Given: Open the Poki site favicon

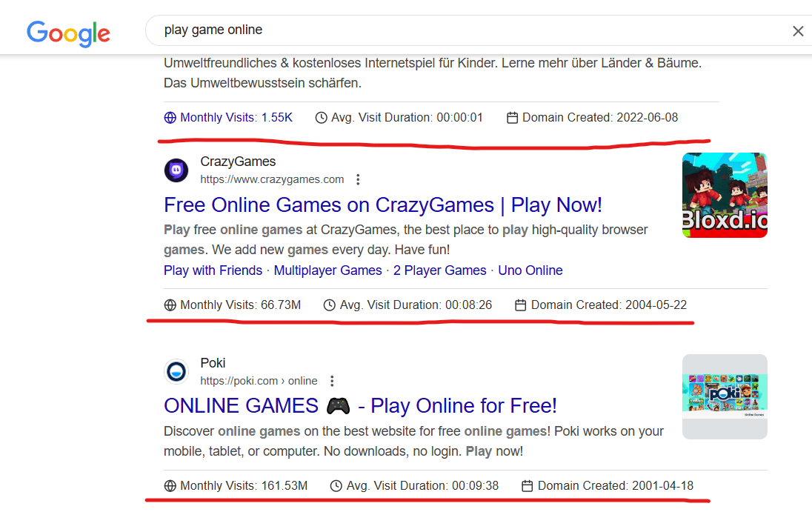Looking at the screenshot, I should [176, 372].
